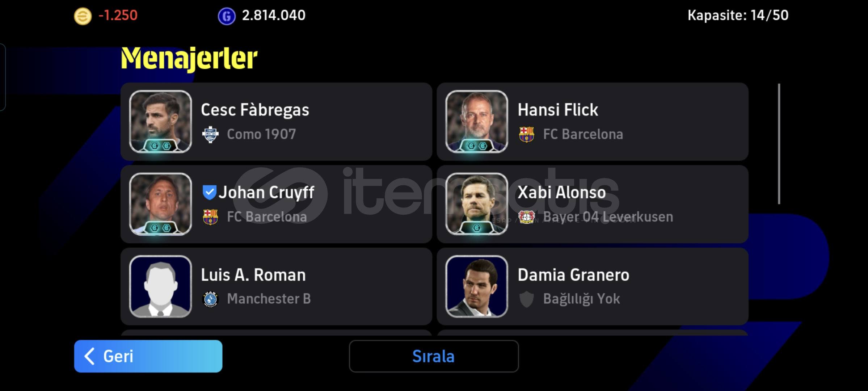The image size is (868, 391).
Task: Select Damia Granero portrait thumbnail
Action: click(477, 286)
